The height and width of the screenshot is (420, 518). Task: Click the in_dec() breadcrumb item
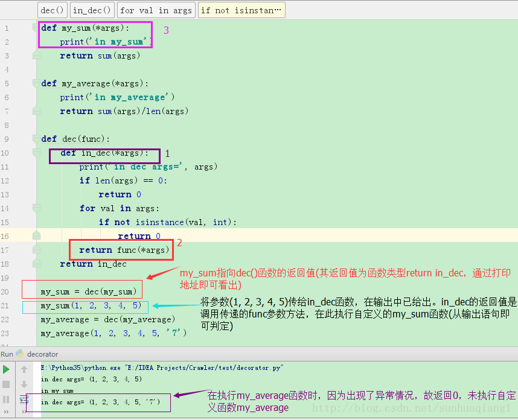[x=92, y=10]
